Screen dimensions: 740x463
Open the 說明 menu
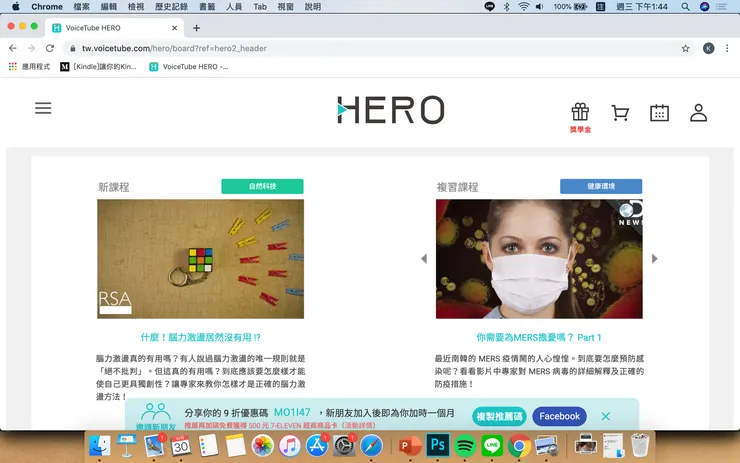pyautogui.click(x=313, y=7)
